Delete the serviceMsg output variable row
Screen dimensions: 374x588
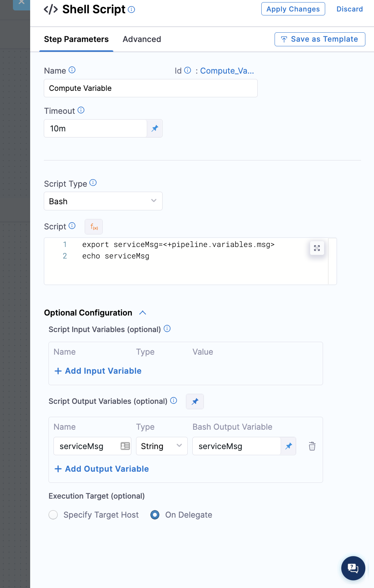(312, 446)
